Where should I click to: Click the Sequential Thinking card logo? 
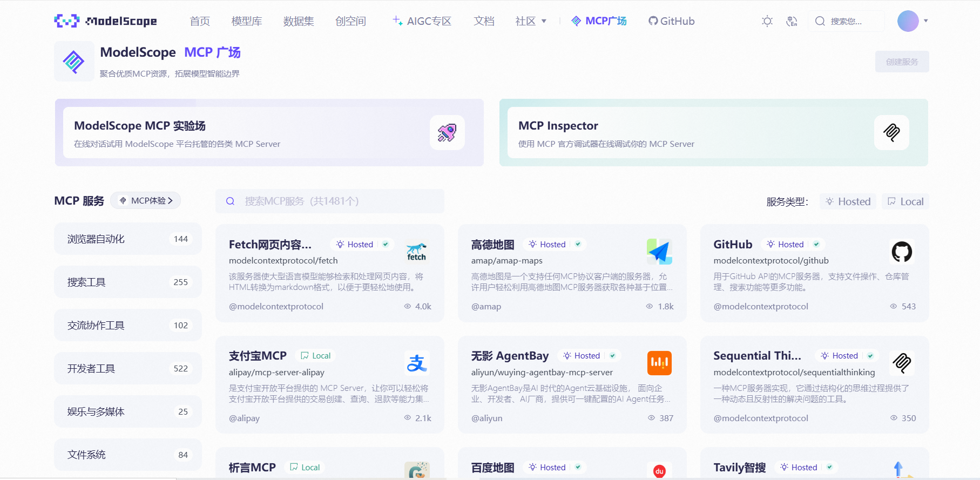point(902,363)
